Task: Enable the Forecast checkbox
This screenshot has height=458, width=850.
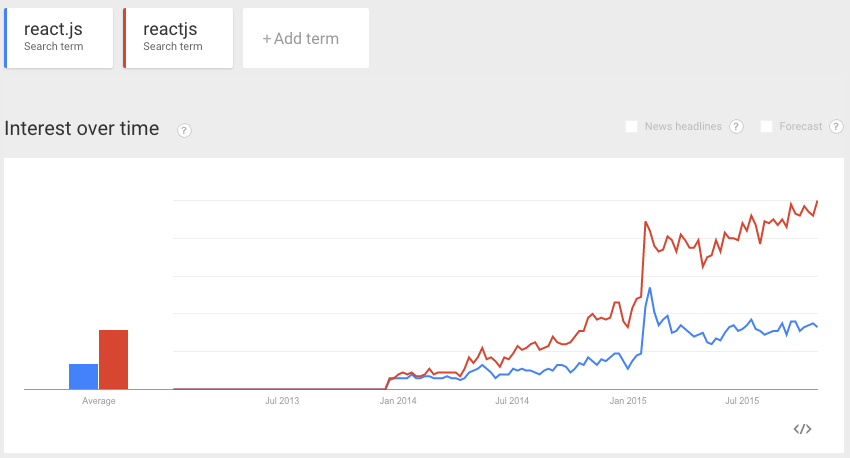Action: 766,127
